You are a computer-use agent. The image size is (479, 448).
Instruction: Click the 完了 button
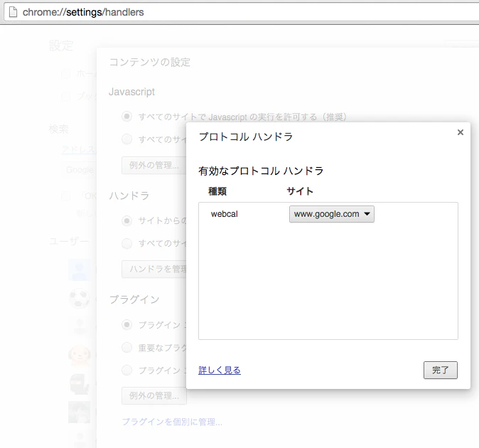440,370
